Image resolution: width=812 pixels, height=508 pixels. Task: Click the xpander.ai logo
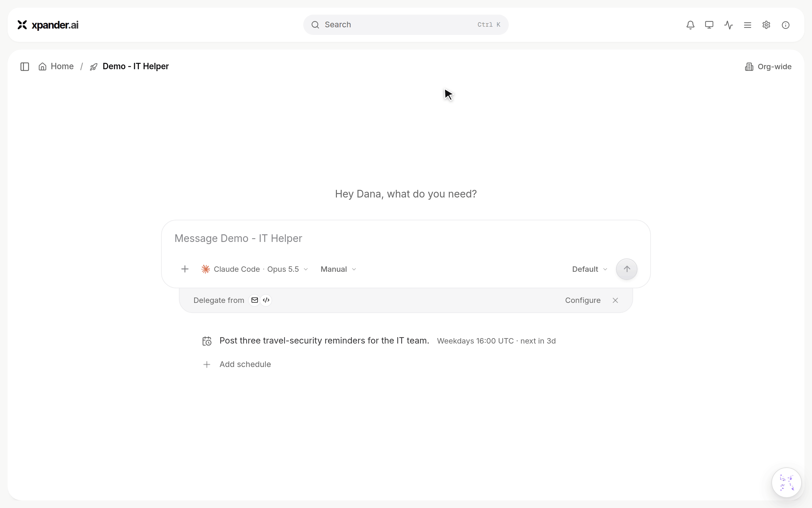(48, 25)
